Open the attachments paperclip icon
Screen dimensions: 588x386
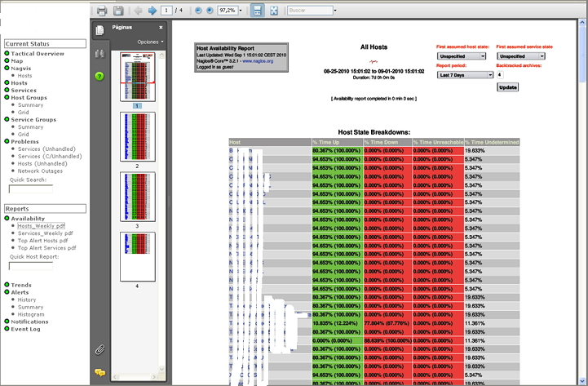pos(99,349)
